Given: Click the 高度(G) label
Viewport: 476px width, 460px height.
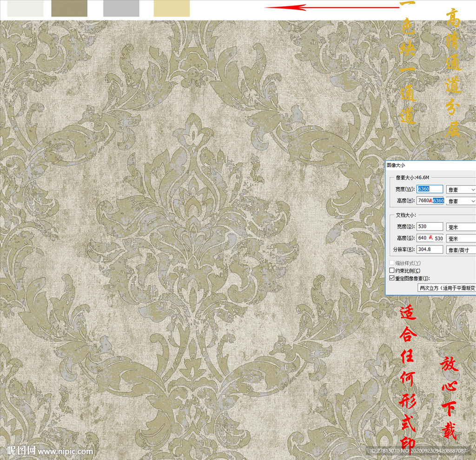Looking at the screenshot, I should [x=405, y=238].
